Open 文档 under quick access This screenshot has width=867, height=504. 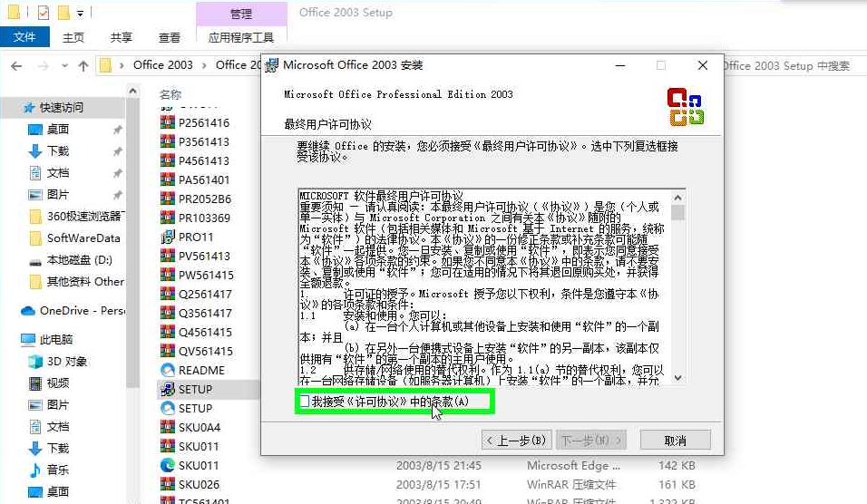coord(57,173)
